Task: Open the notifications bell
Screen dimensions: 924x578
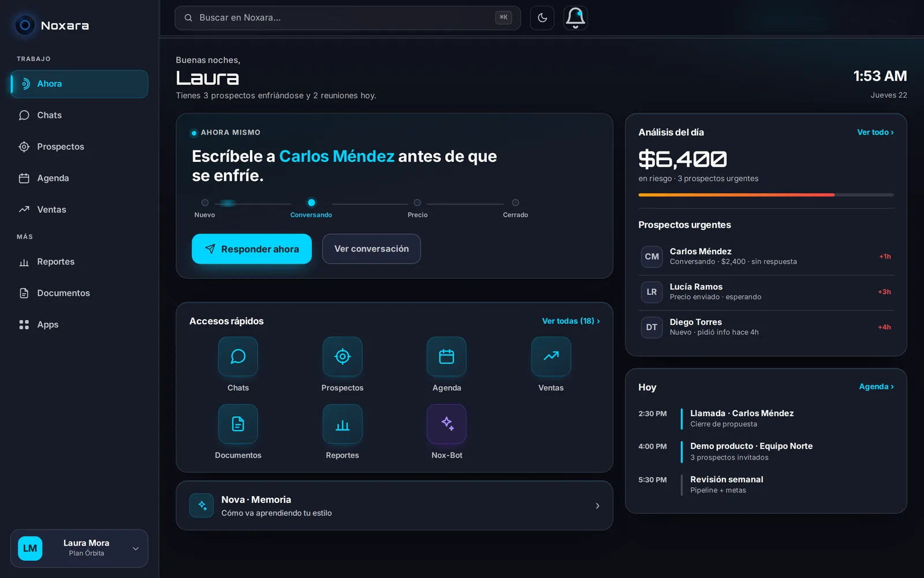Action: click(575, 18)
